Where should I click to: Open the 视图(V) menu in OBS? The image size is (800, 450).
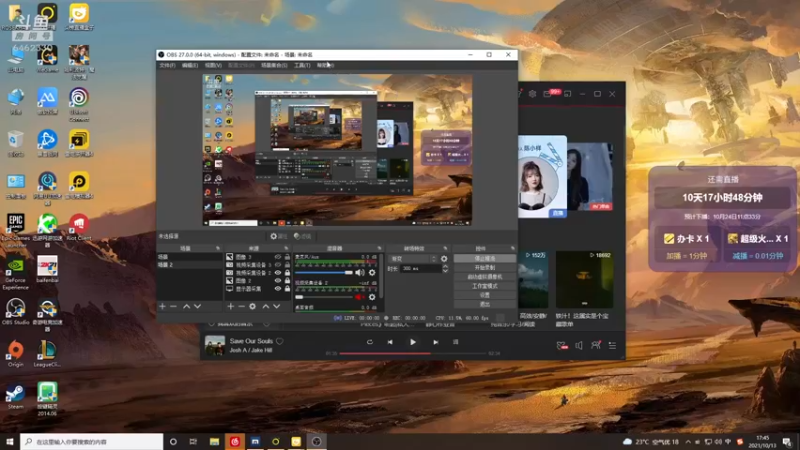tap(213, 65)
